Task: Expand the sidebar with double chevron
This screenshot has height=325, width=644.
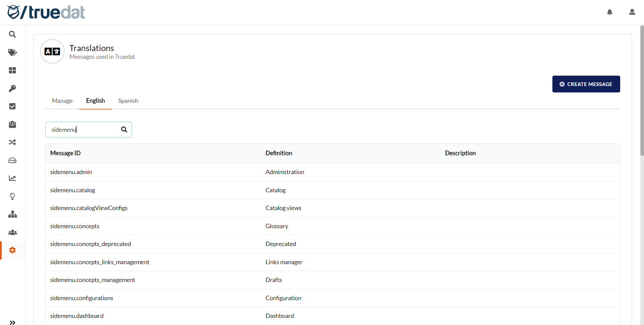Action: click(12, 322)
